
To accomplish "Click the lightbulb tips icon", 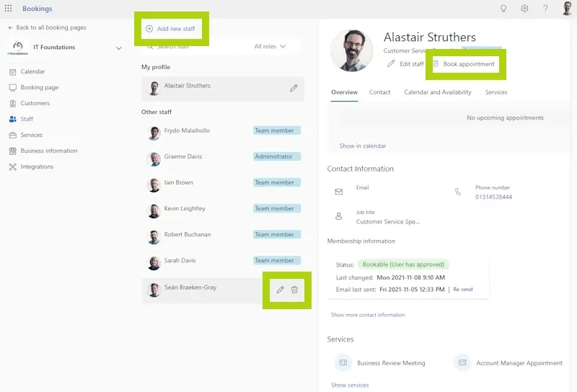I will coord(503,9).
